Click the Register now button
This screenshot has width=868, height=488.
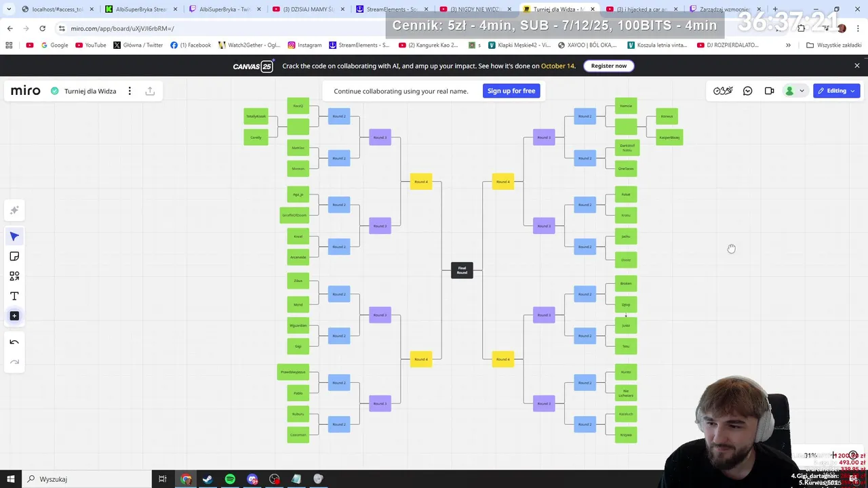point(609,66)
